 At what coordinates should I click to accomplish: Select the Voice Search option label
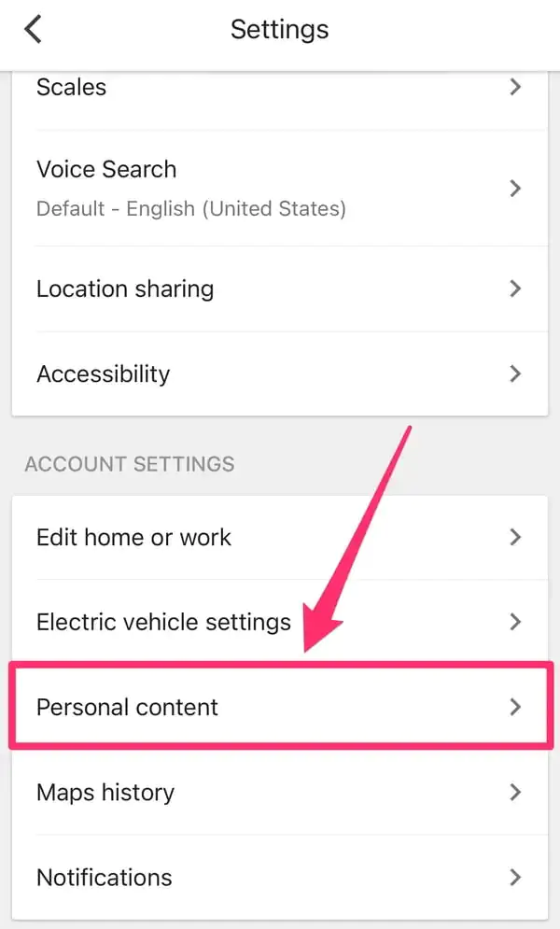(x=106, y=169)
